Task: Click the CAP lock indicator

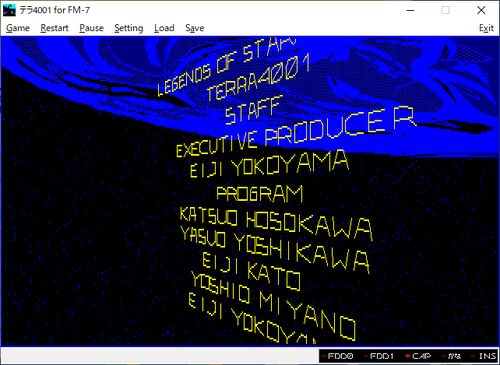Action: tap(418, 356)
